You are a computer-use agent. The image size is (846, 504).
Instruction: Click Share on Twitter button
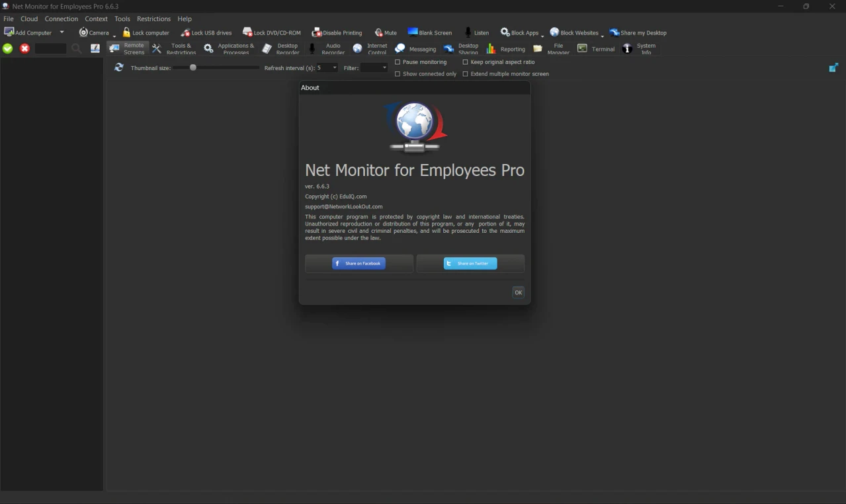pyautogui.click(x=470, y=263)
